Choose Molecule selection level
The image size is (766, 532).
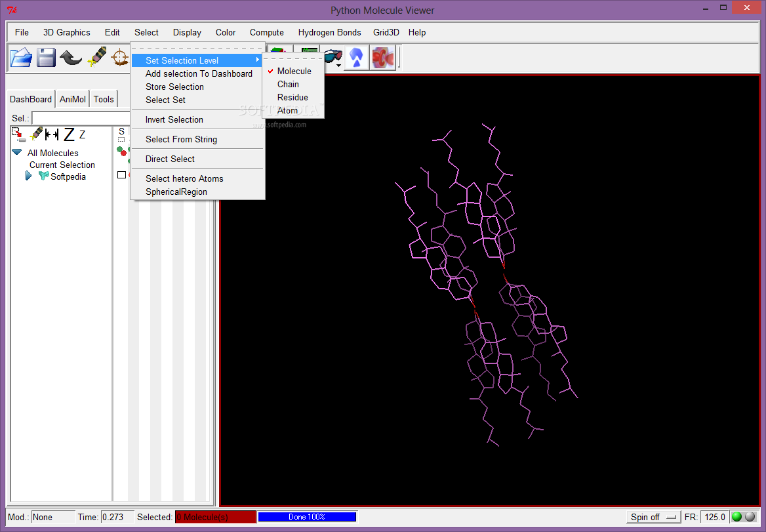coord(294,72)
